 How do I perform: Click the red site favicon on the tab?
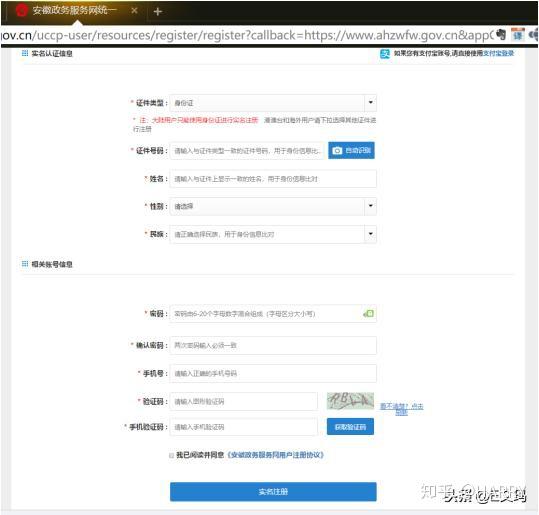[22, 11]
